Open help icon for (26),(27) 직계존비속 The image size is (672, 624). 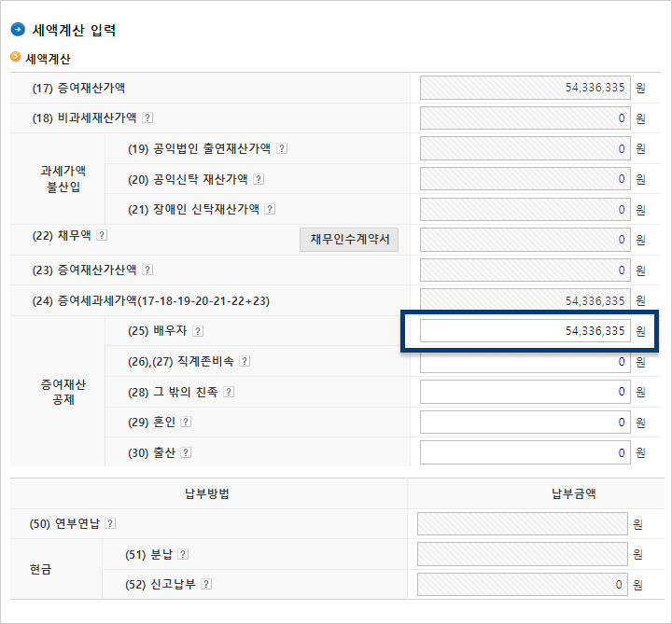pyautogui.click(x=245, y=362)
